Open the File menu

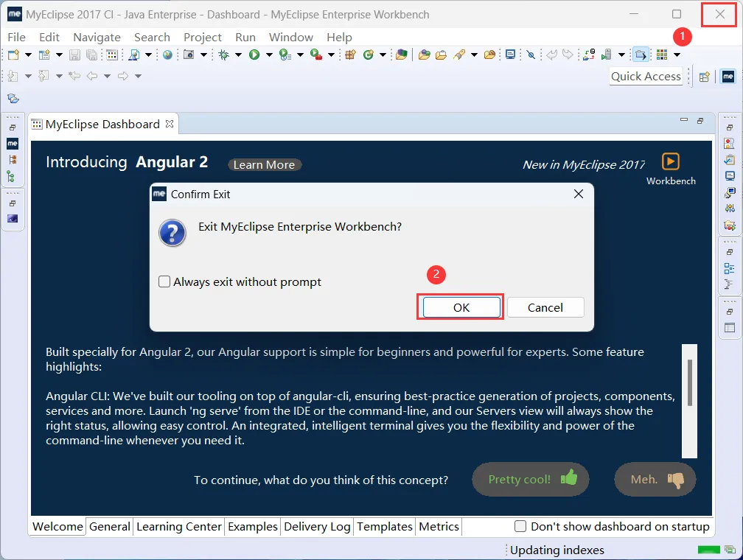pyautogui.click(x=16, y=38)
